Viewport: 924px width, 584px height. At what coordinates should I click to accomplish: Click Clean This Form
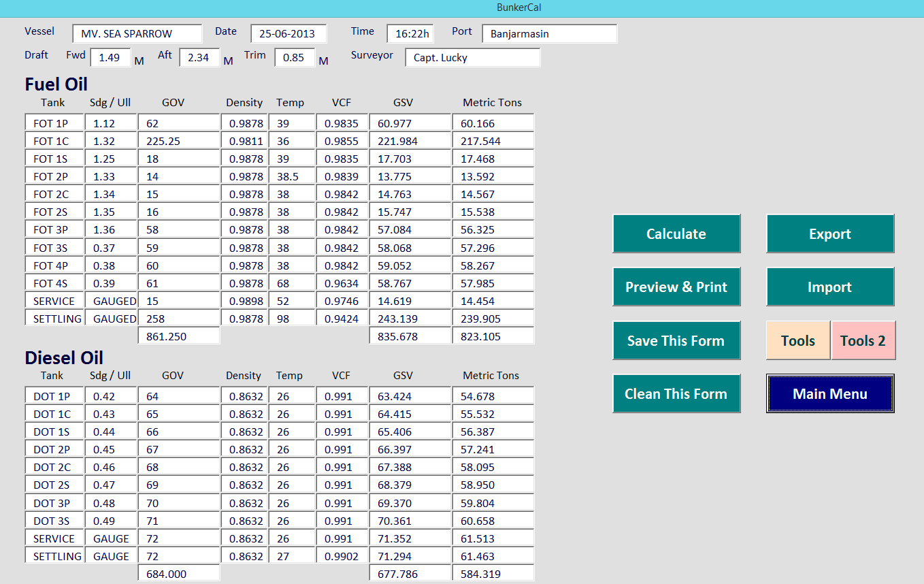click(676, 393)
